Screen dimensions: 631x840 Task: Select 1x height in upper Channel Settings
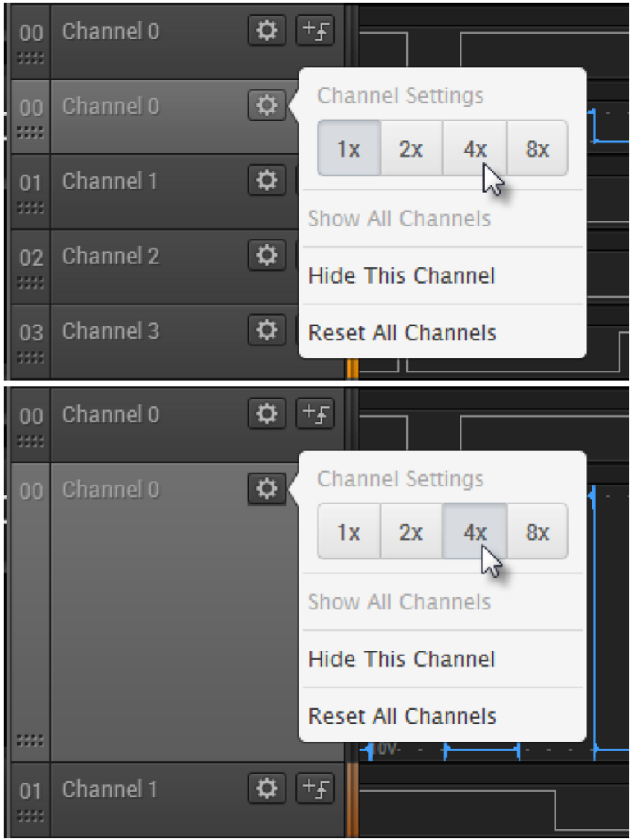pos(349,148)
